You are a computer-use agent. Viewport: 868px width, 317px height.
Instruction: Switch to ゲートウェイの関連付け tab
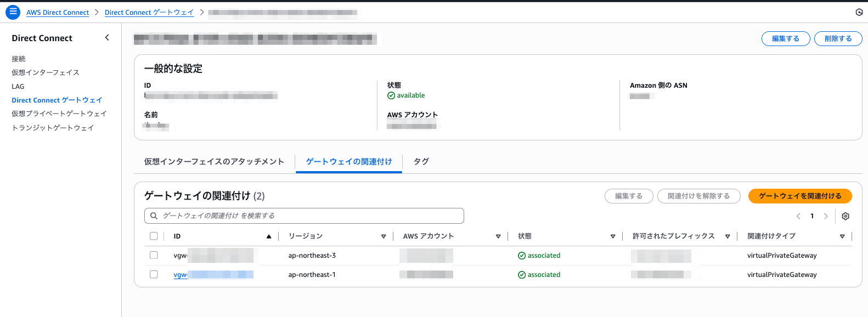click(x=349, y=162)
